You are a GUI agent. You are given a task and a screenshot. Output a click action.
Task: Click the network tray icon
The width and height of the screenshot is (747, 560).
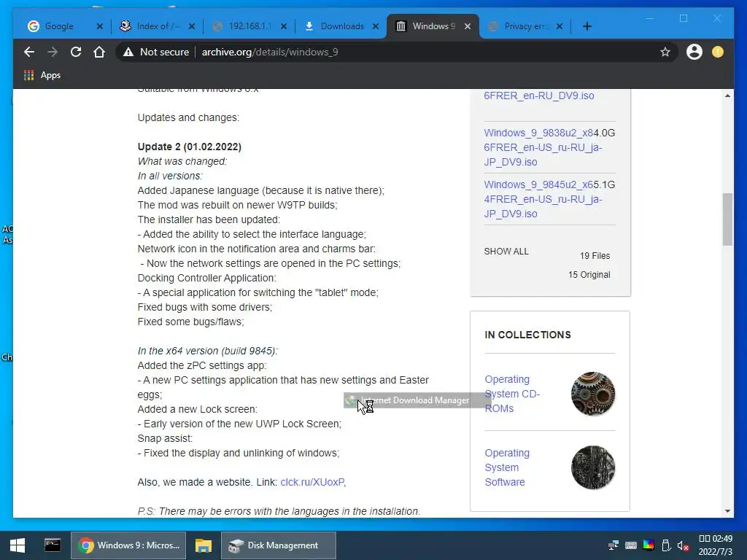tap(614, 545)
